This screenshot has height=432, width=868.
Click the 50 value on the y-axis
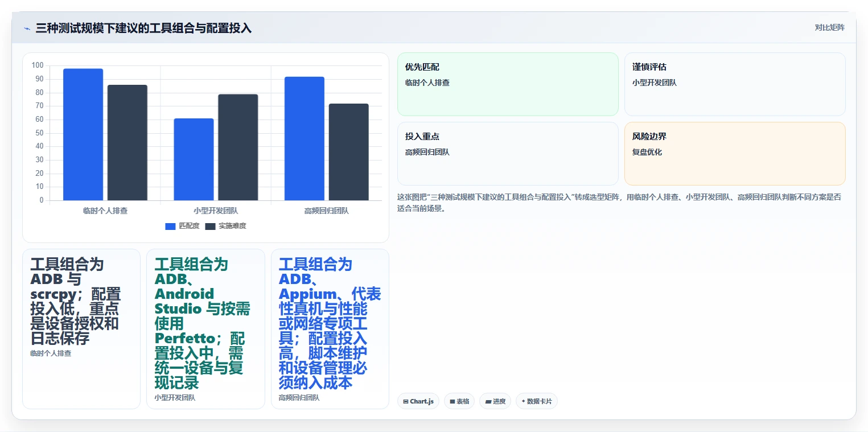click(x=39, y=133)
